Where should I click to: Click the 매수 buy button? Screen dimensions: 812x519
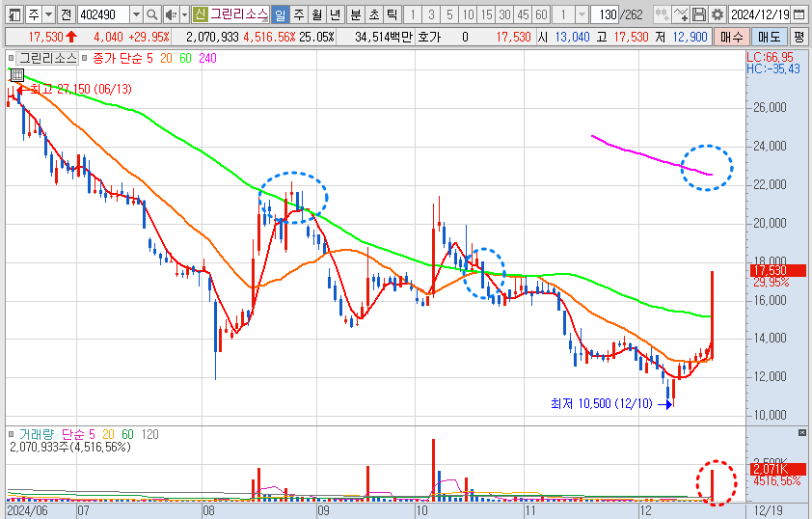pos(731,37)
